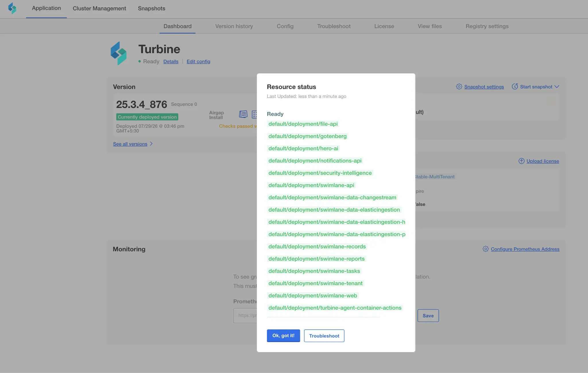The image size is (588, 373).
Task: Open the Config tab
Action: point(285,26)
